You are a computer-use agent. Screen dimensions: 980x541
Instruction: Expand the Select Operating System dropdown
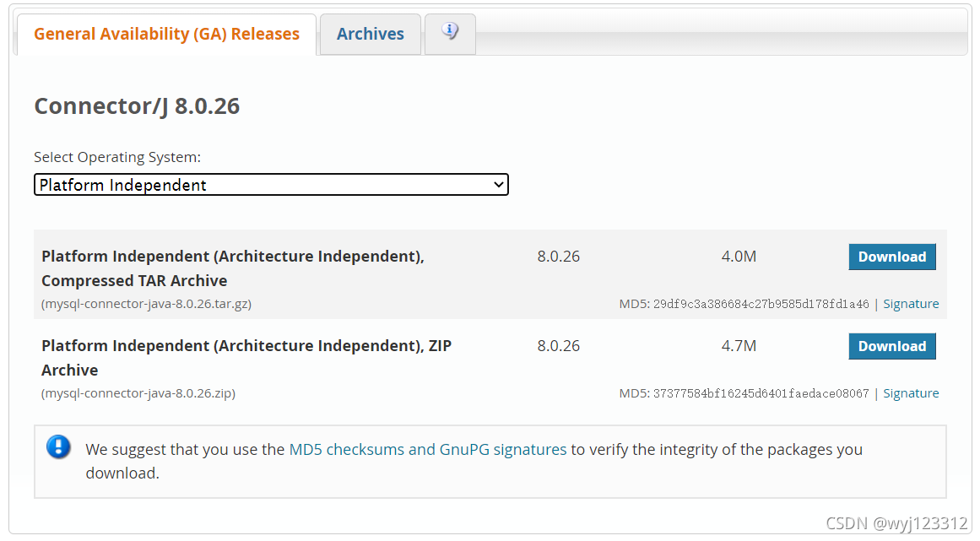click(271, 185)
